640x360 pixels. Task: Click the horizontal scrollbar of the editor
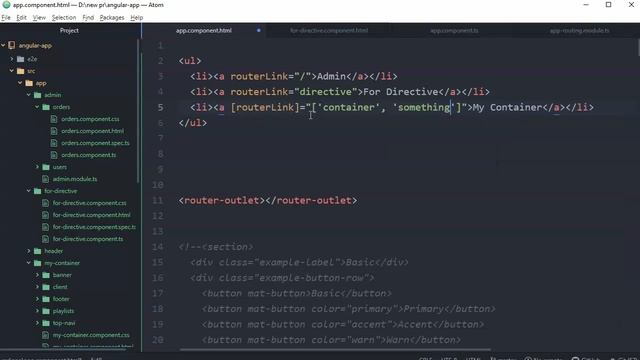point(335,350)
